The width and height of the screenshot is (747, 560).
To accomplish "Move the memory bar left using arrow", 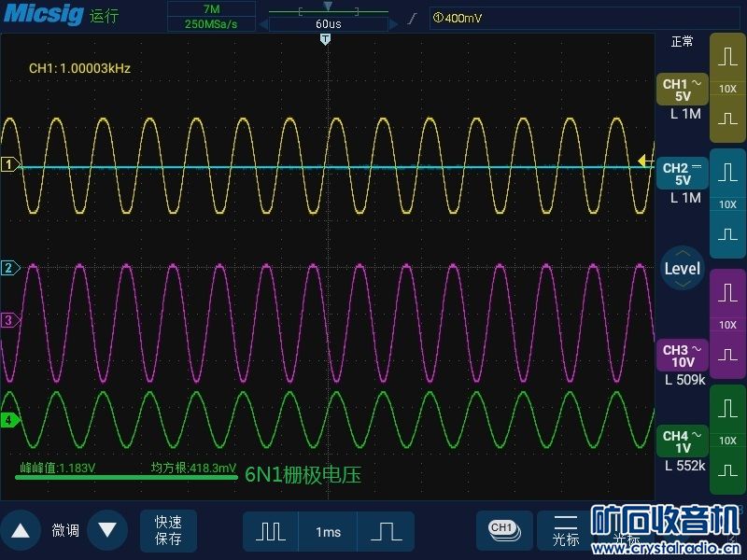I will (x=263, y=24).
